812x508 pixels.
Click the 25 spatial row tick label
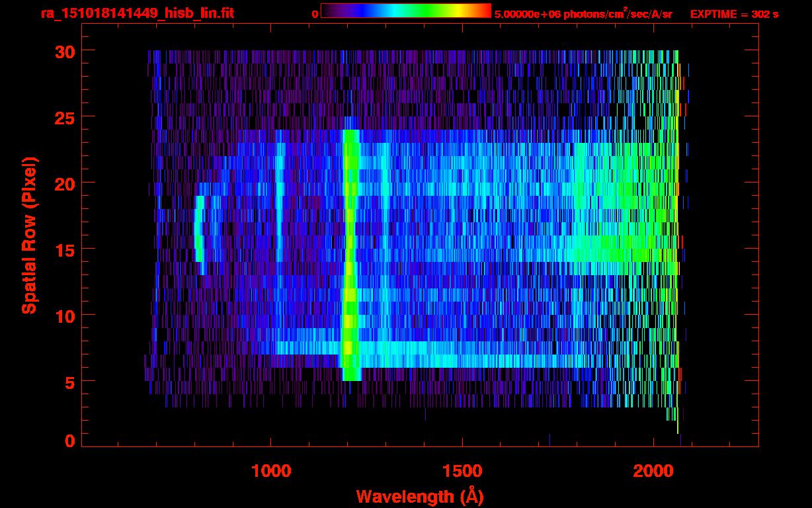click(x=65, y=117)
